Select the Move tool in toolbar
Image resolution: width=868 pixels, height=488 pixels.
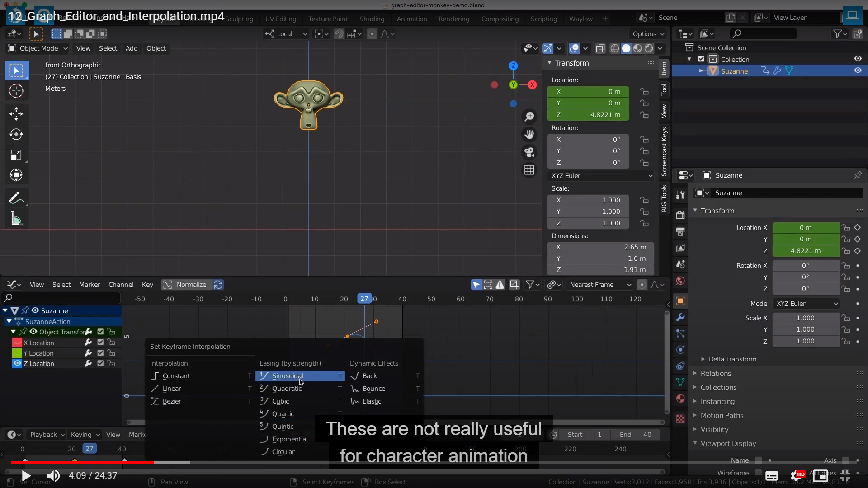pyautogui.click(x=16, y=113)
